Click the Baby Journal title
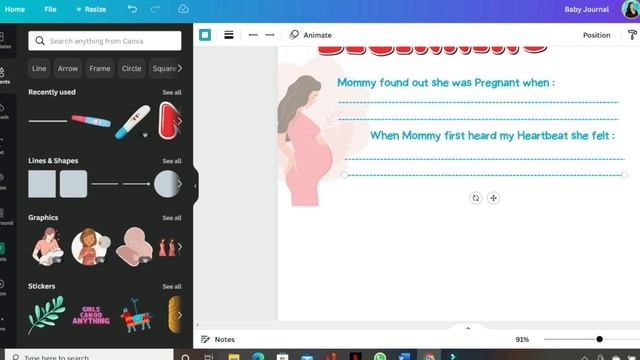Image resolution: width=640 pixels, height=360 pixels. coord(587,9)
